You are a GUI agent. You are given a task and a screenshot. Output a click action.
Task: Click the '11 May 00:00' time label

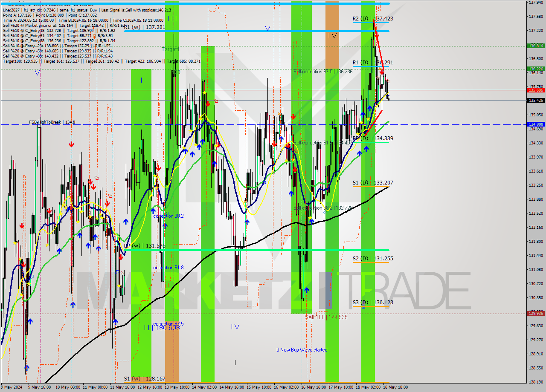tap(95, 387)
